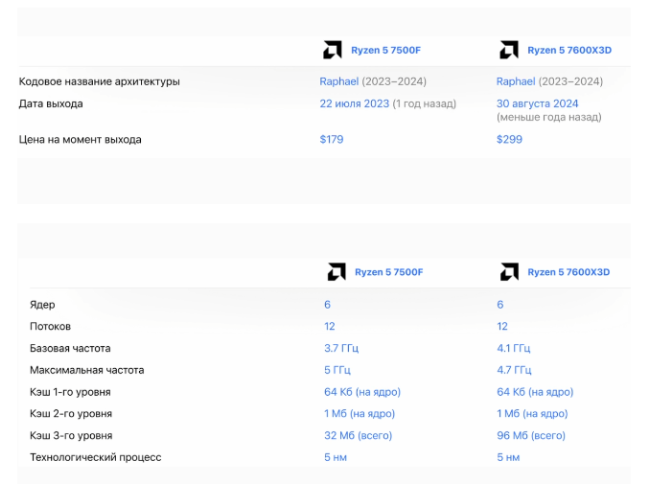Viewport: 668px width, 486px height.
Task: Click L3 cache value '32 Мб (всего)'
Action: (358, 435)
